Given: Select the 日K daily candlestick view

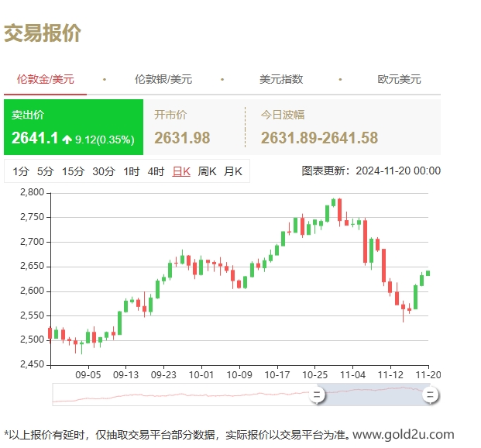Looking at the screenshot, I should [x=181, y=171].
